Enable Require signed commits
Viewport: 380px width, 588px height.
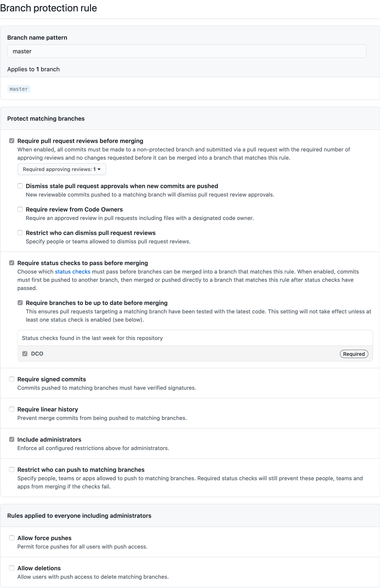click(x=12, y=379)
